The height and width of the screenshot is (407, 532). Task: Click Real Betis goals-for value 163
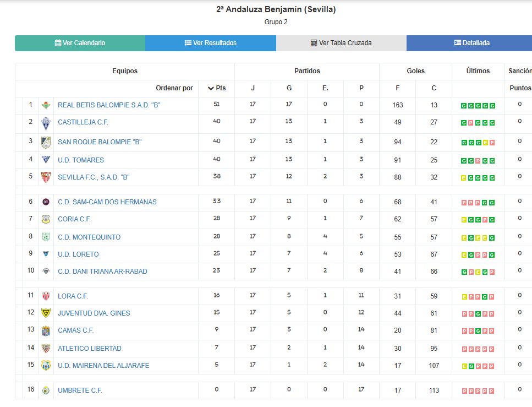[x=398, y=105]
